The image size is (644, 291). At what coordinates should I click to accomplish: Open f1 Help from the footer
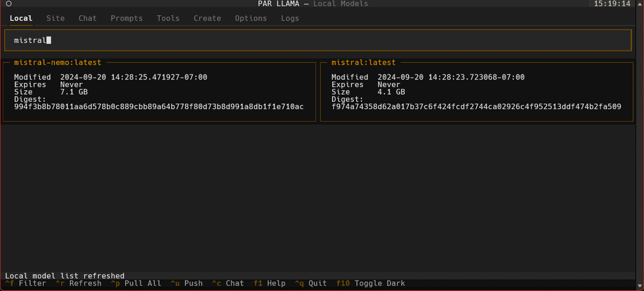[270, 283]
